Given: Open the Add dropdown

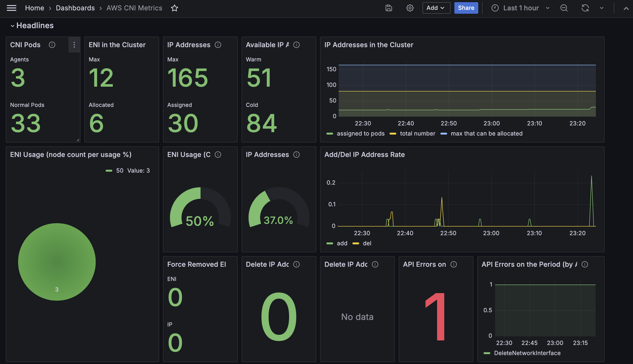Looking at the screenshot, I should point(436,8).
